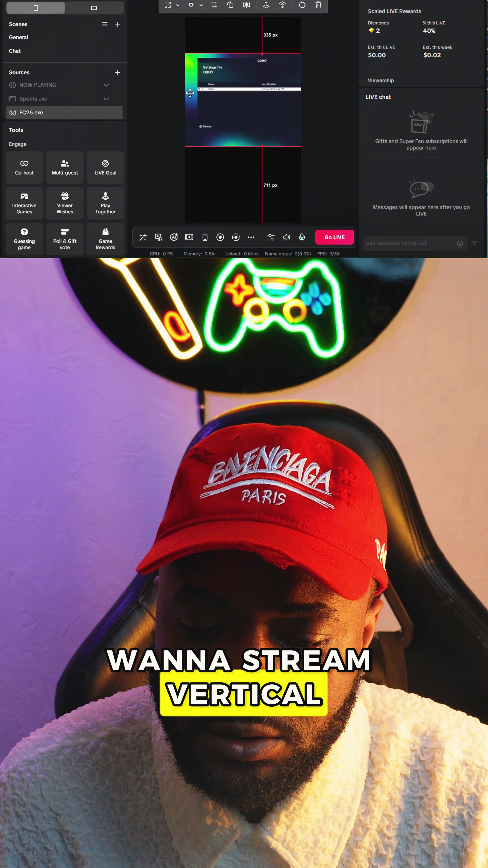Click the replay capture icon
Image resolution: width=488 pixels, height=868 pixels.
point(236,237)
